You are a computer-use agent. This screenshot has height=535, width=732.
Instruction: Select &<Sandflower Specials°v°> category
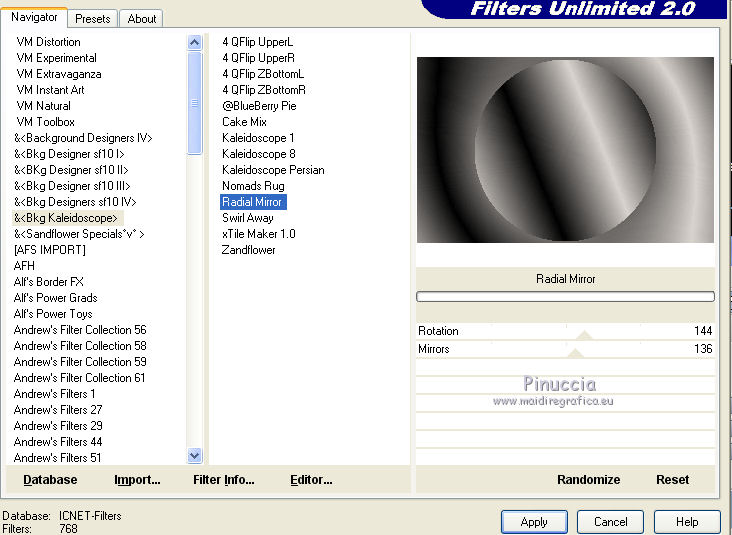79,234
